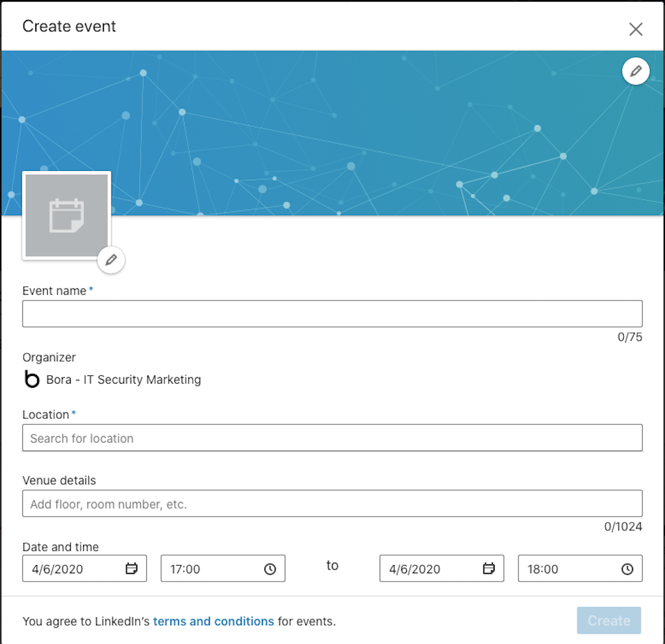Select the Bora organizer logo

click(x=32, y=379)
